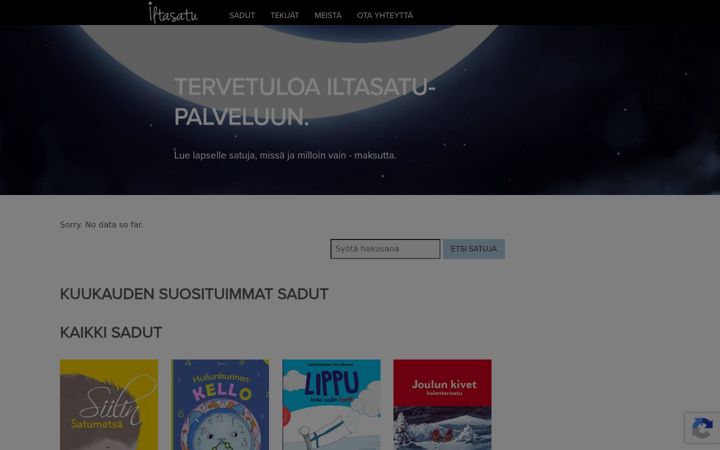Open the Hullunkurinen Kello book cover
Viewport: 720px width, 450px height.
[x=220, y=405]
